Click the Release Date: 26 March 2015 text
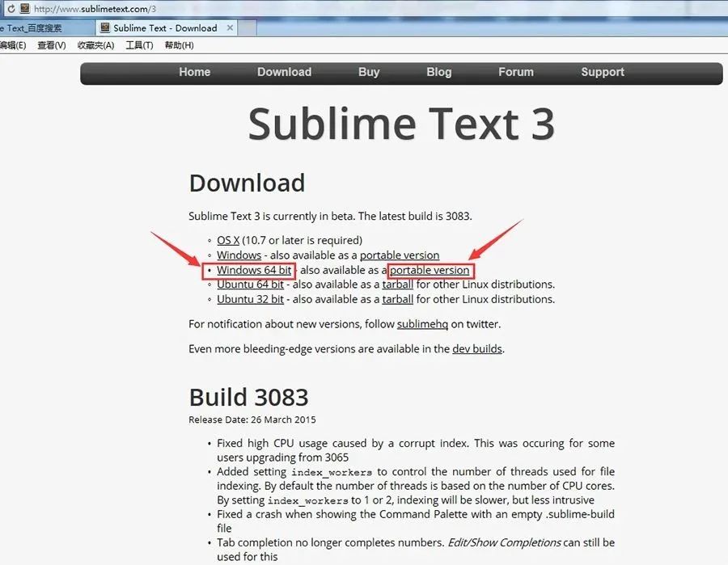Viewport: 728px width, 565px height. point(252,420)
